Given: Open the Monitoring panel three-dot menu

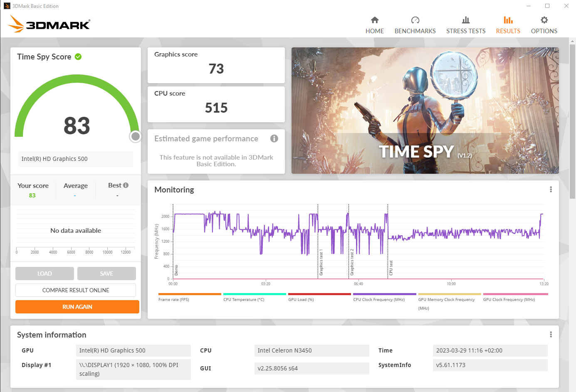Looking at the screenshot, I should [x=551, y=190].
